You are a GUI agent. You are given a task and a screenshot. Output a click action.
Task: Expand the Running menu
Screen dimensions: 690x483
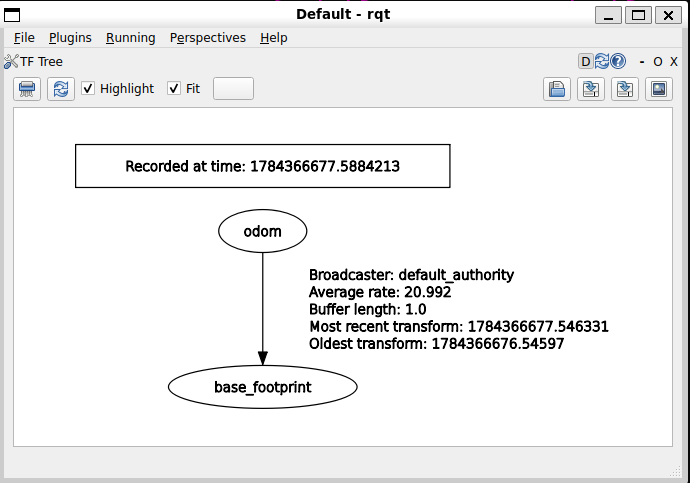point(131,38)
